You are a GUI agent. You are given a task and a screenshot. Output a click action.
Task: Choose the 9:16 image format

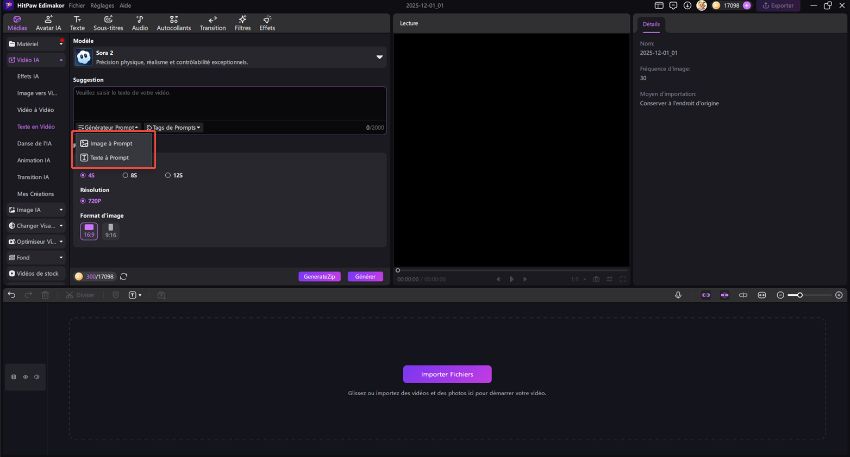(111, 231)
